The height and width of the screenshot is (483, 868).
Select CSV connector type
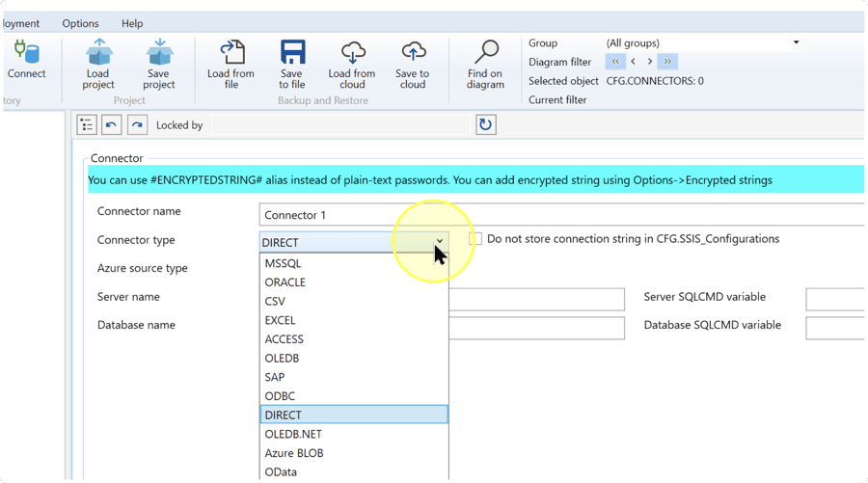354,302
